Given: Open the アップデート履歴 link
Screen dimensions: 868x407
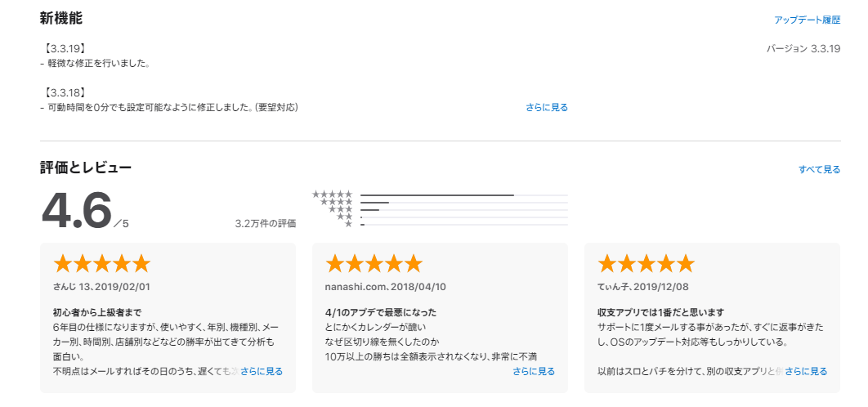Looking at the screenshot, I should 807,20.
